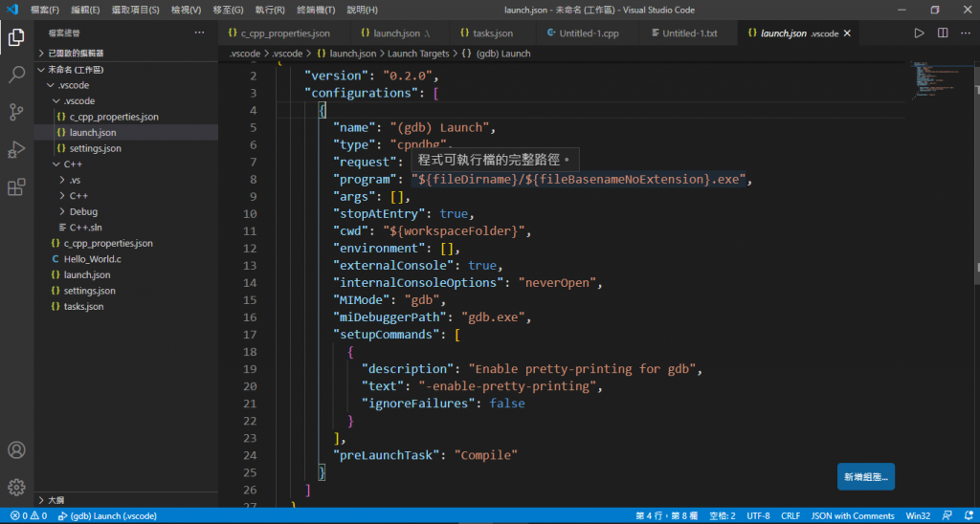Image resolution: width=980 pixels, height=524 pixels.
Task: Open the Extensions view icon
Action: point(16,186)
